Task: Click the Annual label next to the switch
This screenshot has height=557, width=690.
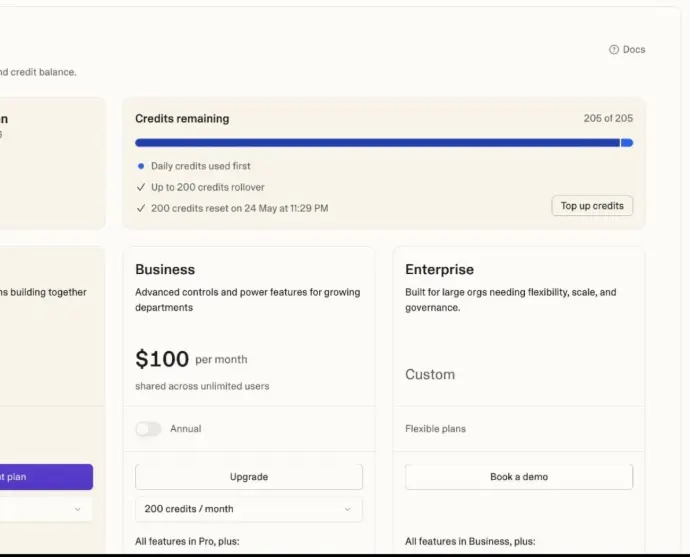Action: tap(186, 429)
